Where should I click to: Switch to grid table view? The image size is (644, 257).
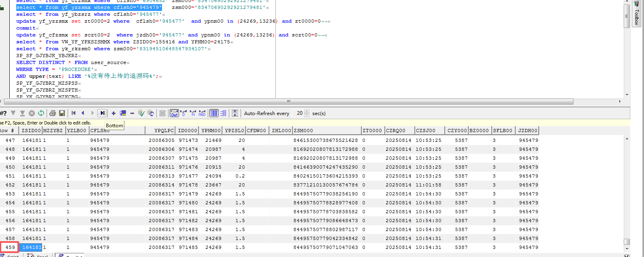tap(214, 113)
